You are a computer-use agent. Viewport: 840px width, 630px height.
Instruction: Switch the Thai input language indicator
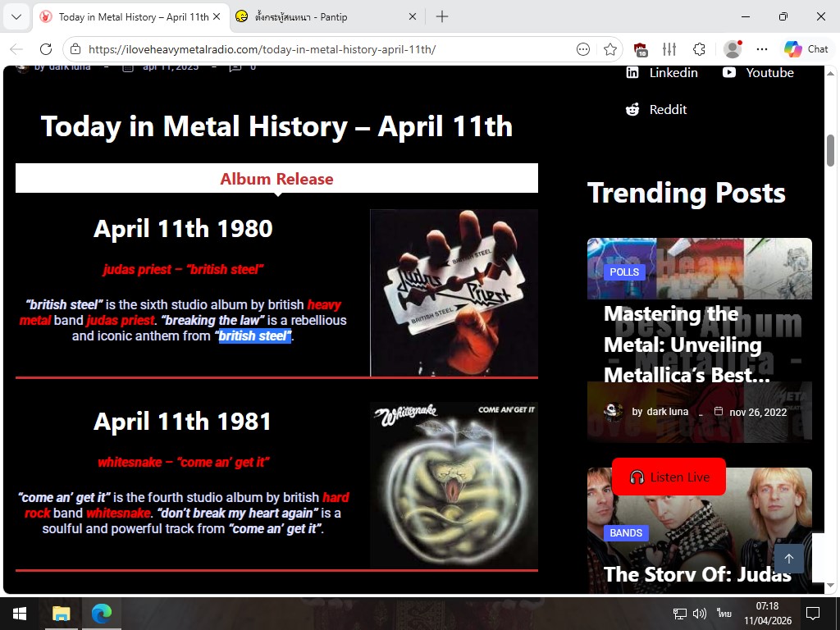point(724,614)
